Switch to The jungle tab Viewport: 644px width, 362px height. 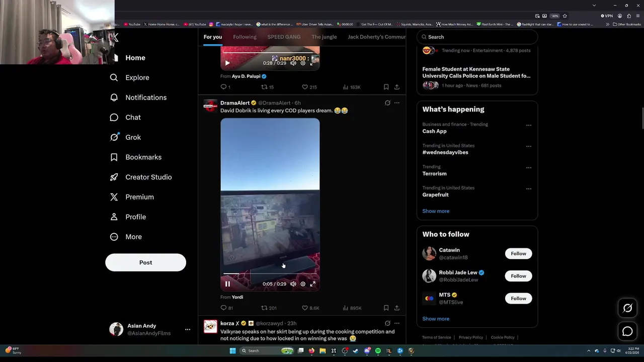pos(324,37)
